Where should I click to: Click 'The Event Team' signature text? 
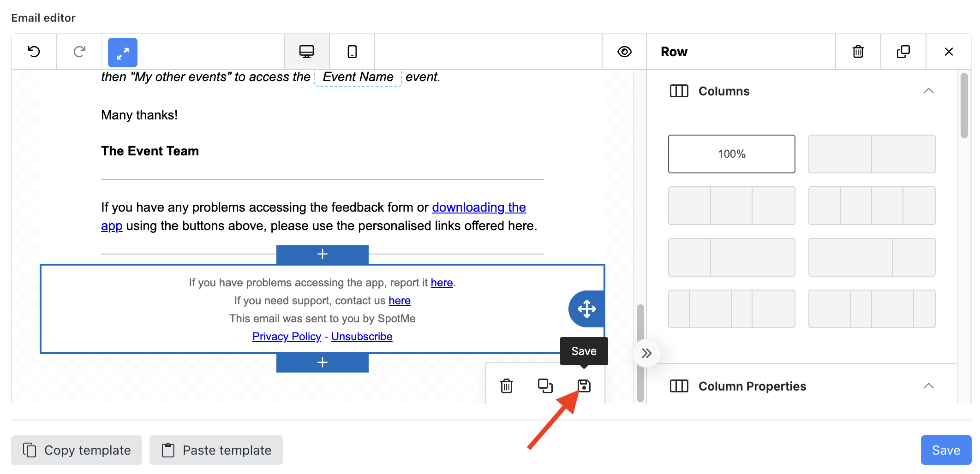pos(150,151)
